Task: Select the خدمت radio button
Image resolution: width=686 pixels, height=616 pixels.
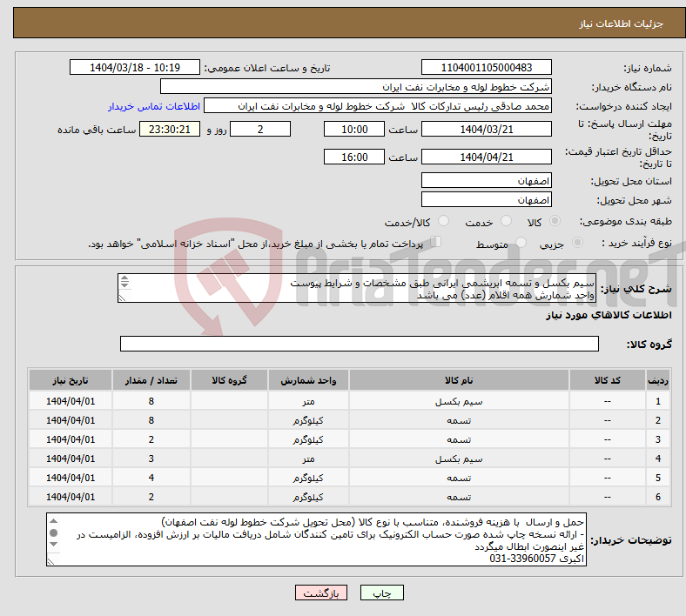Action: click(x=506, y=221)
